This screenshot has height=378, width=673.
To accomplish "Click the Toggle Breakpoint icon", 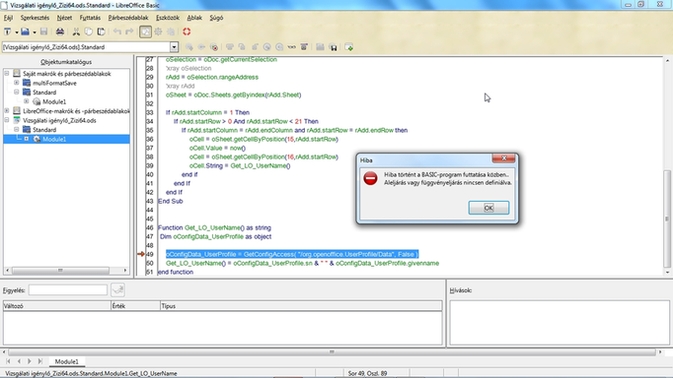I will coord(267,47).
